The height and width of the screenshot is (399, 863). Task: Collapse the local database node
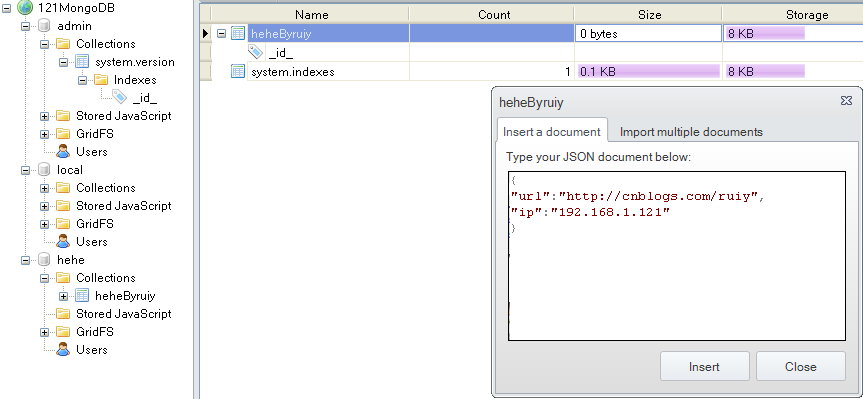pos(25,170)
